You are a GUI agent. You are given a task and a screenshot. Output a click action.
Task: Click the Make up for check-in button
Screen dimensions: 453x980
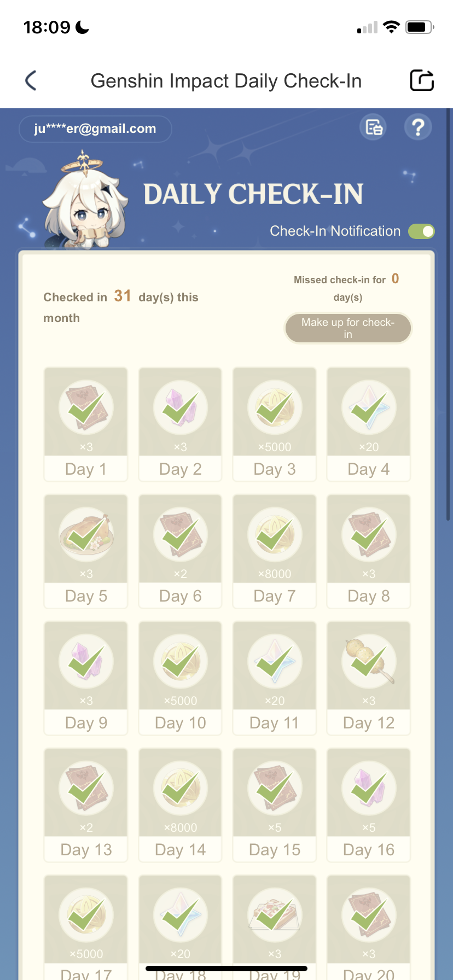coord(348,328)
